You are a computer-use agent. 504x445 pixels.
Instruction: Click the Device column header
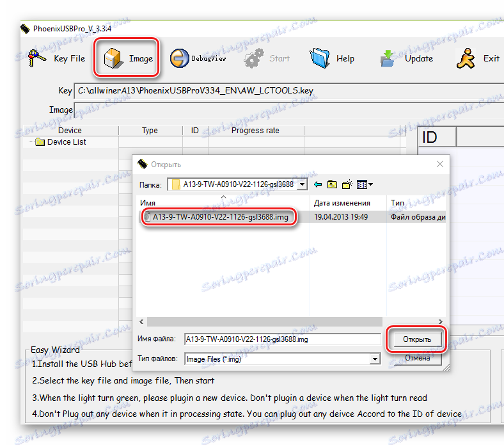click(70, 131)
